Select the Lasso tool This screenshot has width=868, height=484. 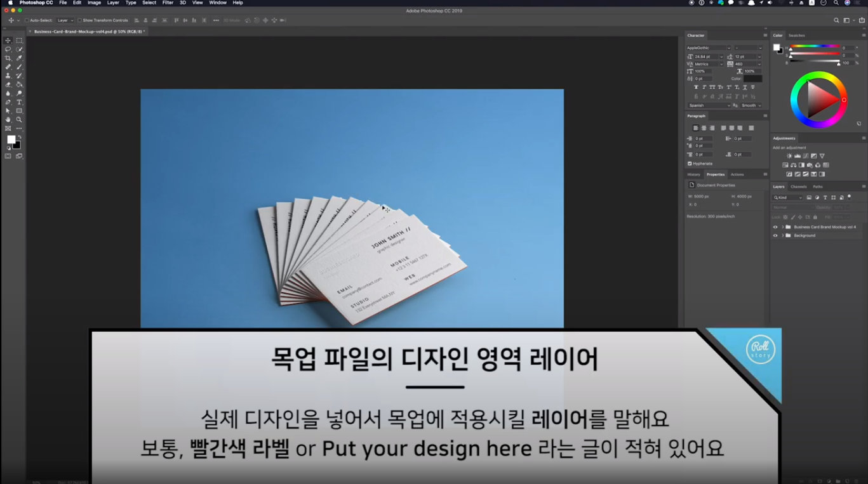pos(8,49)
